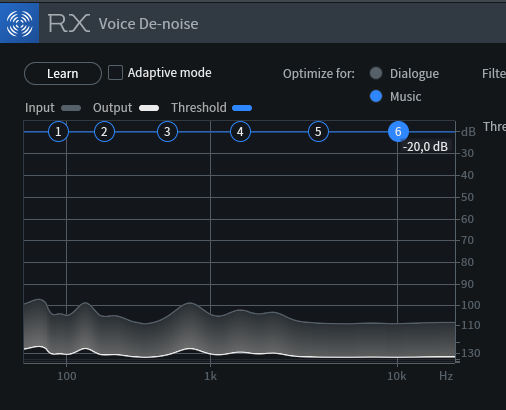Select threshold node 5

tap(318, 132)
